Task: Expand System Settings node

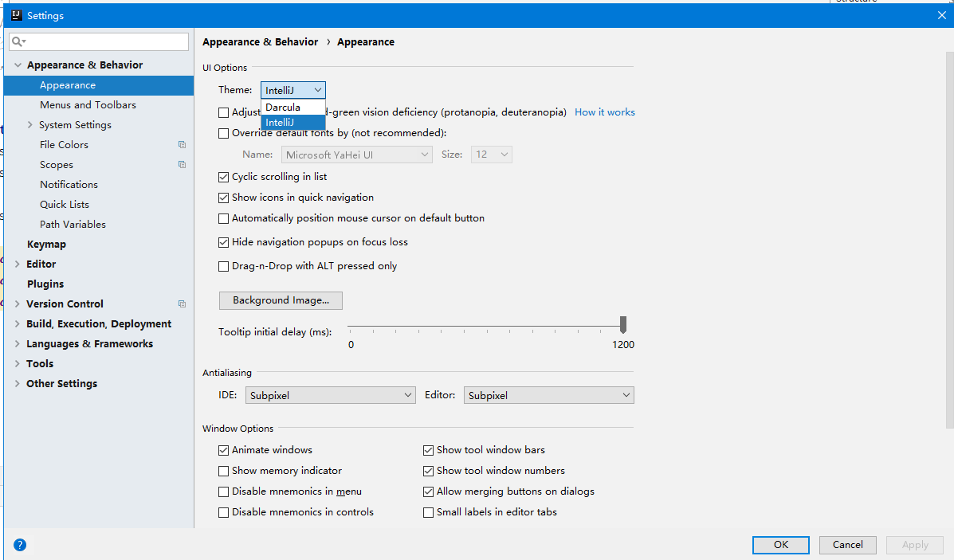Action: 29,124
